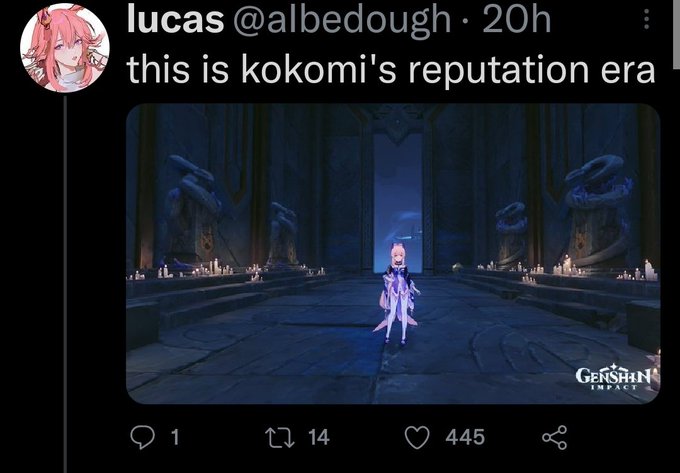The width and height of the screenshot is (680, 473).
Task: Open the tweet via the 20h timestamp
Action: point(517,20)
